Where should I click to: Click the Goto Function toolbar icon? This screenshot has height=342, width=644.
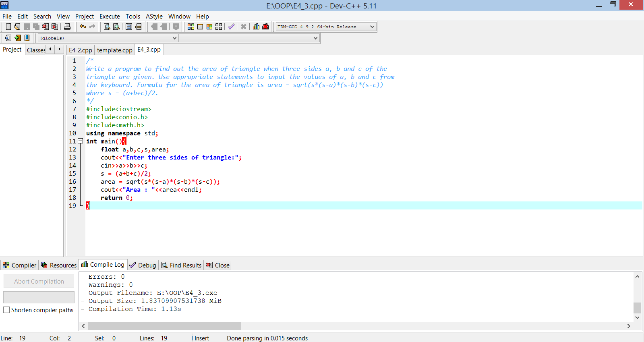tap(129, 27)
